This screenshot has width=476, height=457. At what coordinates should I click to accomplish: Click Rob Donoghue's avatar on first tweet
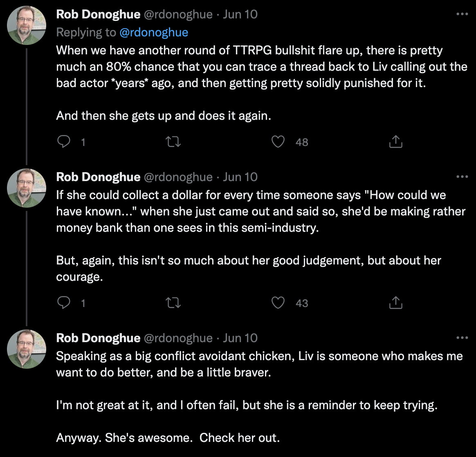[27, 25]
